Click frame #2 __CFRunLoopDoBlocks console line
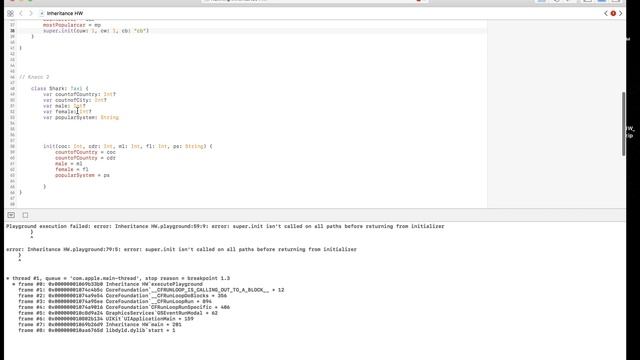 tap(122, 296)
